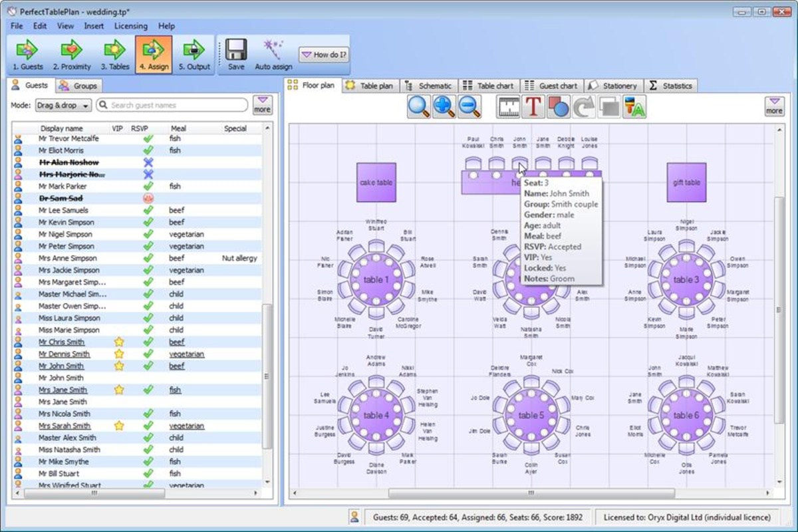Select the Zoom In magnifier tool
The image size is (798, 532).
pos(444,106)
